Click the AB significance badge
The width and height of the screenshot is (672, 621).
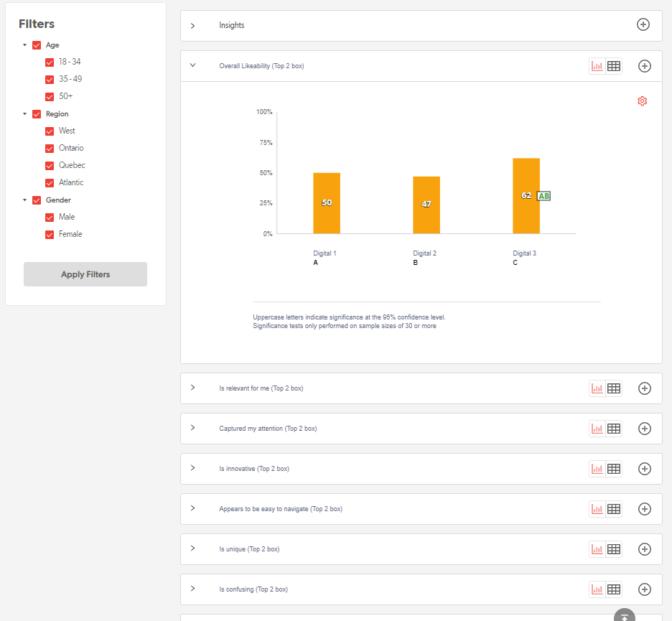[x=543, y=196]
